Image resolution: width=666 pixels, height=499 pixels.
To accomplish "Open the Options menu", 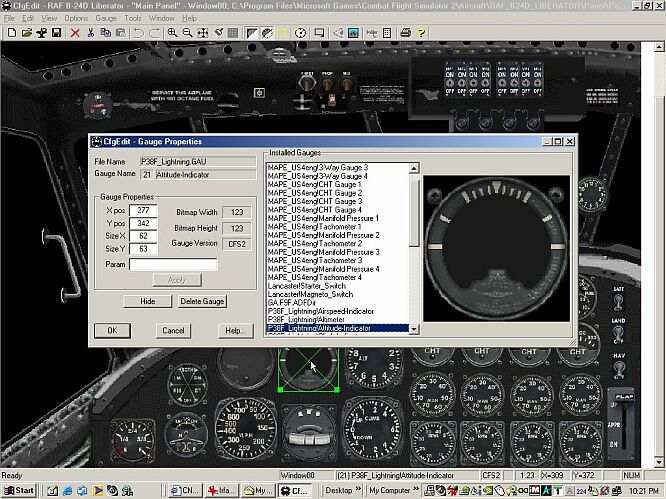I will click(x=76, y=18).
